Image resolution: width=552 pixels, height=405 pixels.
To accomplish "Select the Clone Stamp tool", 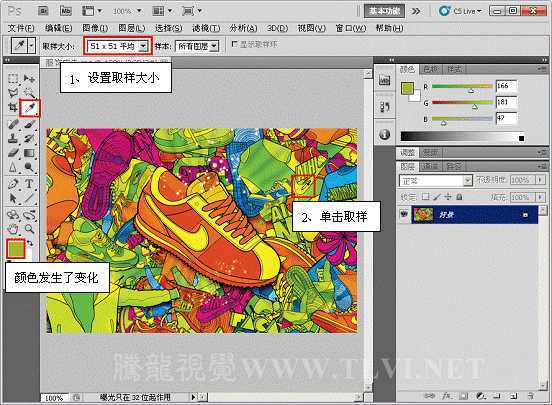I will 13,138.
